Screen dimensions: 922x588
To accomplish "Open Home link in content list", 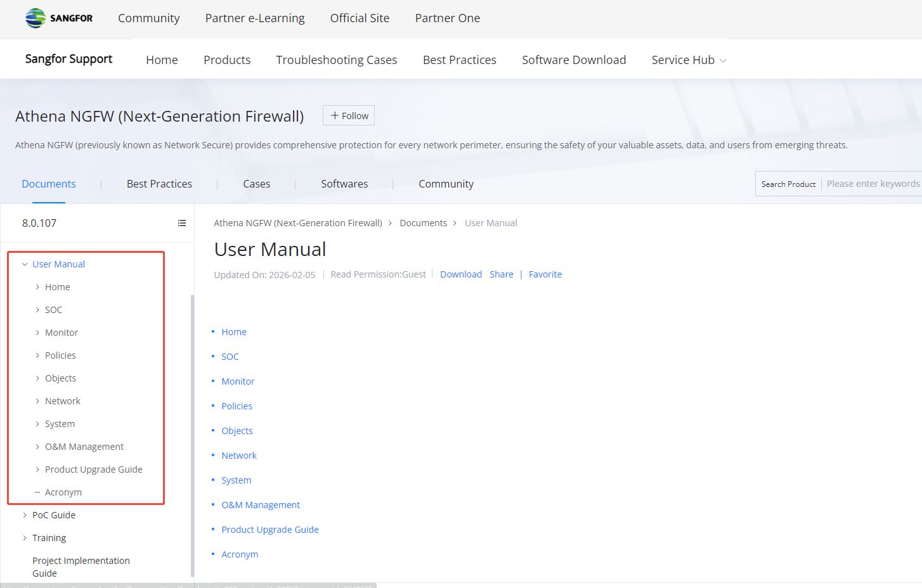I will (234, 332).
